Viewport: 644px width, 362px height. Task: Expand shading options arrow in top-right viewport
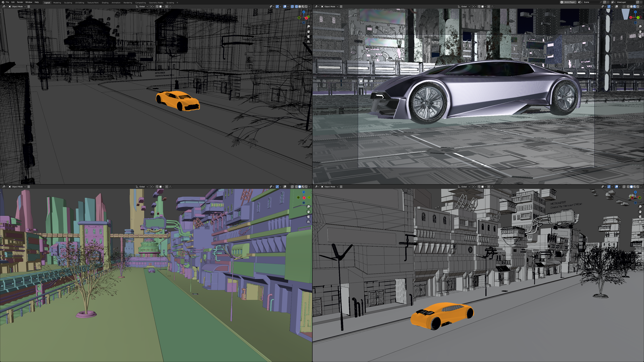(641, 7)
